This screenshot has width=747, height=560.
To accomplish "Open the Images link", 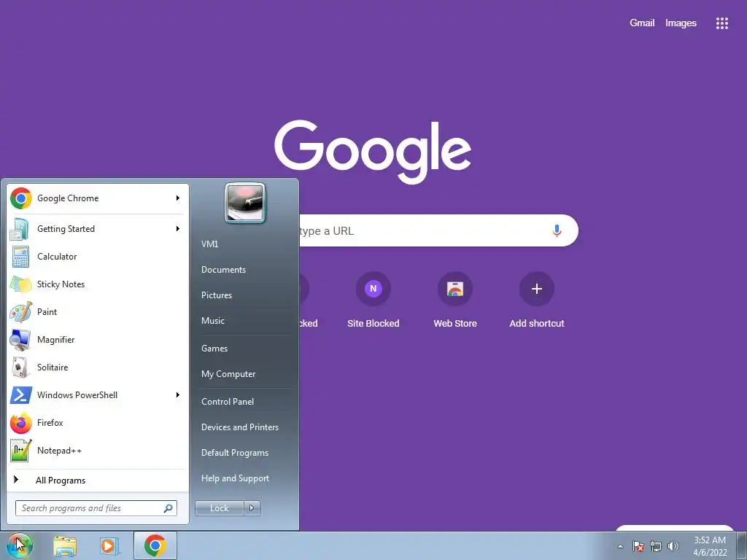I will click(x=681, y=23).
